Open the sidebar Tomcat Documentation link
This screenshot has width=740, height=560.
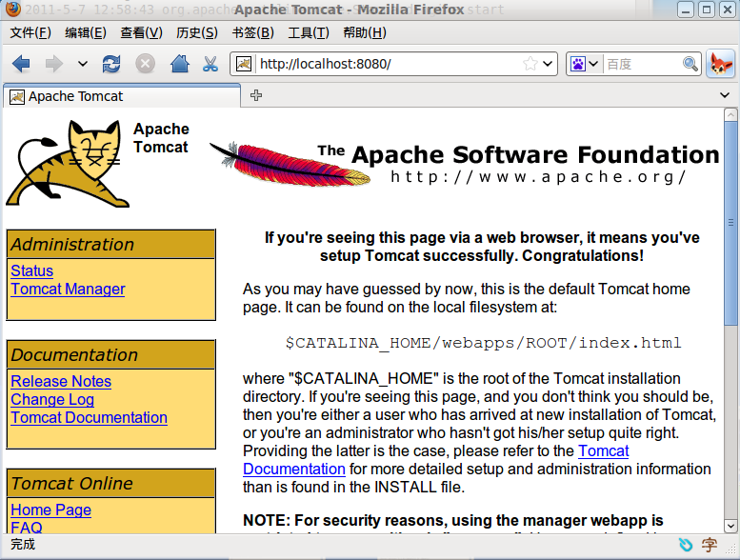click(x=90, y=417)
